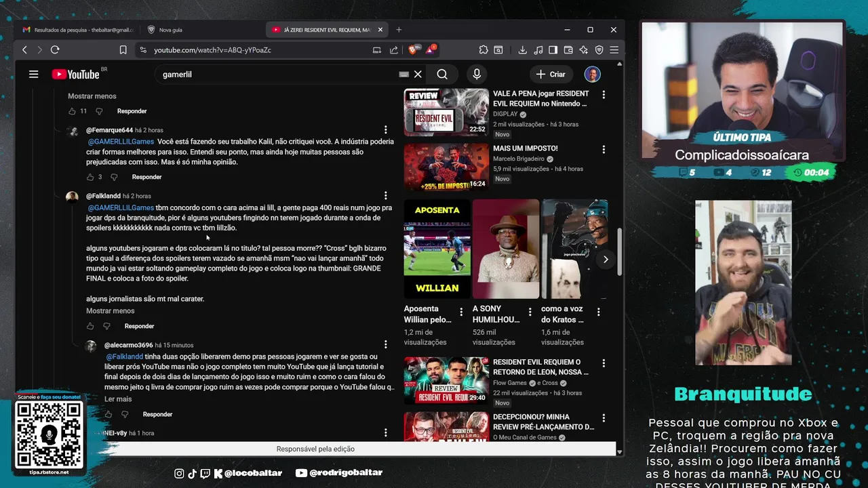Like the @Falklandd comment
The height and width of the screenshot is (488, 868).
pos(90,326)
